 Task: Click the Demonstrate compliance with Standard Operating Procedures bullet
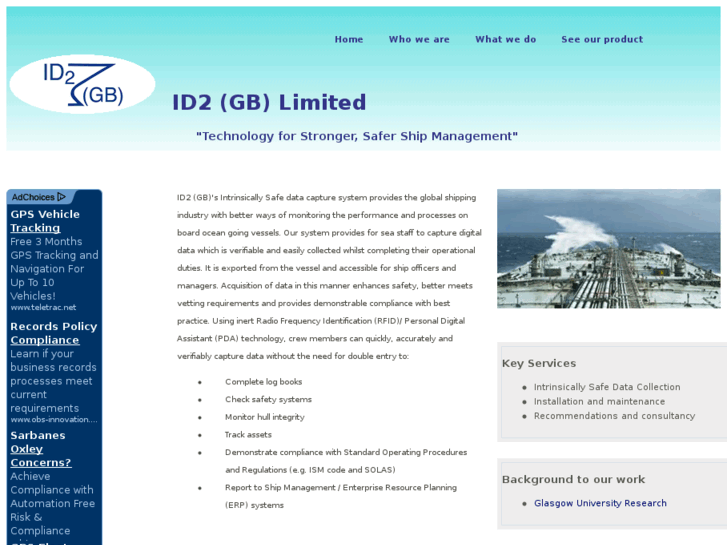coord(346,461)
